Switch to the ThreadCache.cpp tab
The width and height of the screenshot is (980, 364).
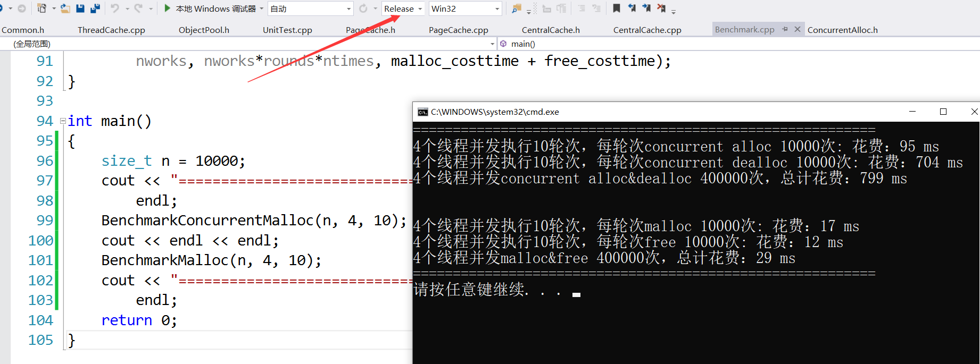point(111,30)
